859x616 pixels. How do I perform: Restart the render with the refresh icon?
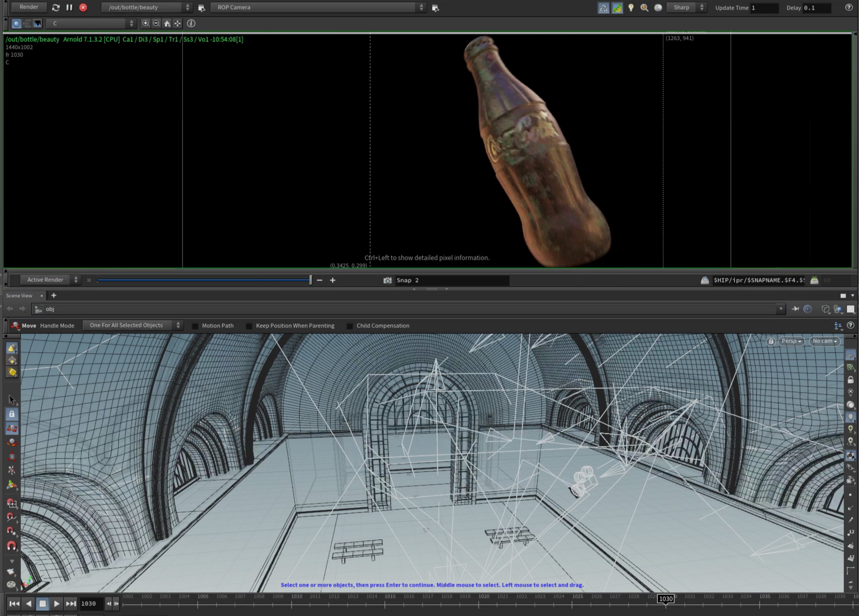56,8
